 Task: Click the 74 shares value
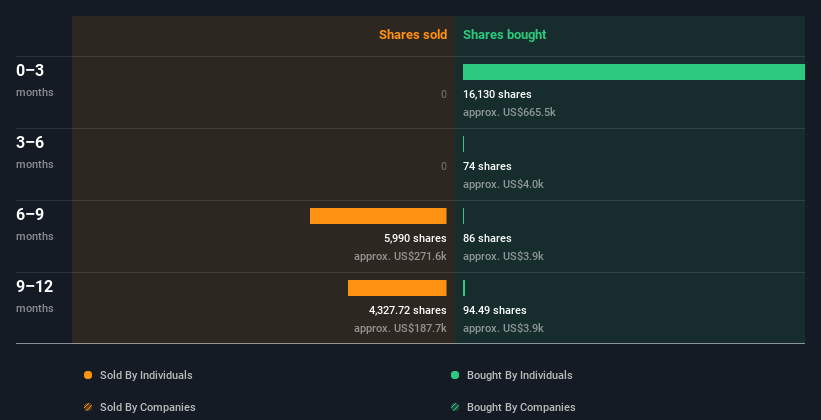(x=487, y=166)
